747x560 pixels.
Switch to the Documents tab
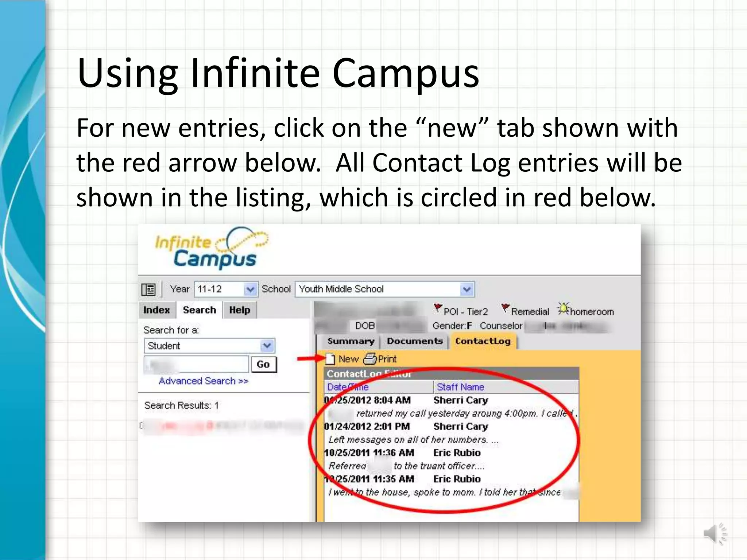point(415,341)
